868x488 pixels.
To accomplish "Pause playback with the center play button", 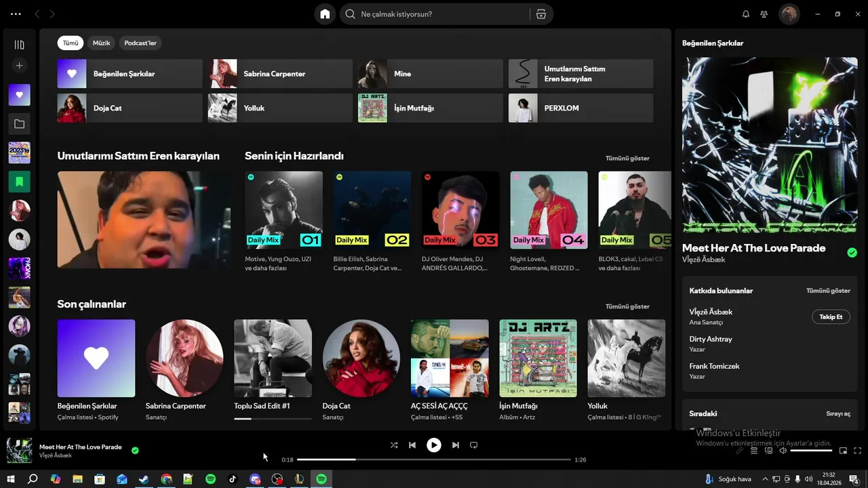I will 434,445.
